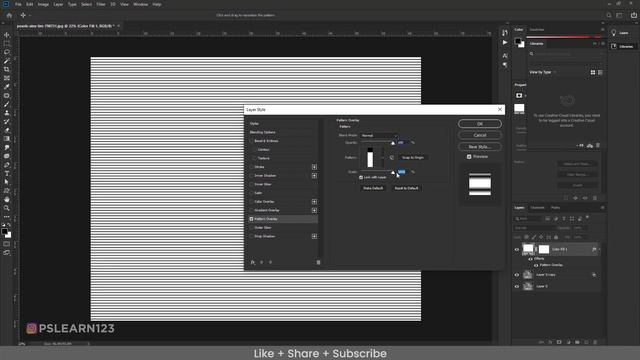Click the pattern preview thumbnail
Screen dimensions: 640x360
pyautogui.click(x=370, y=158)
